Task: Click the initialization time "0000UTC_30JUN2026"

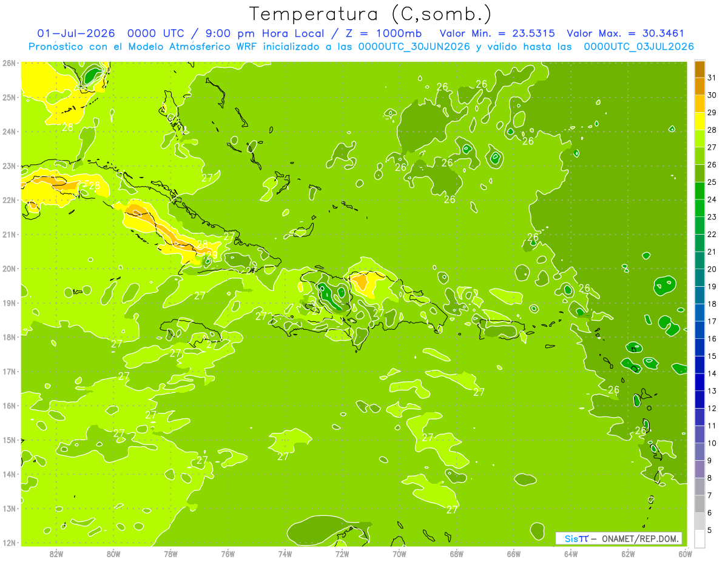Action: pos(414,47)
